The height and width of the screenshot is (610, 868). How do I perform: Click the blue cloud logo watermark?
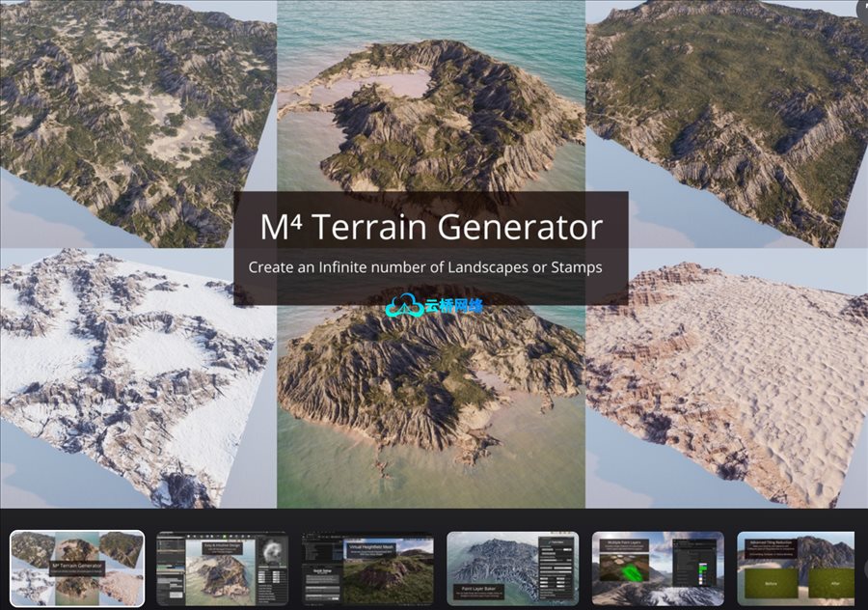[405, 305]
